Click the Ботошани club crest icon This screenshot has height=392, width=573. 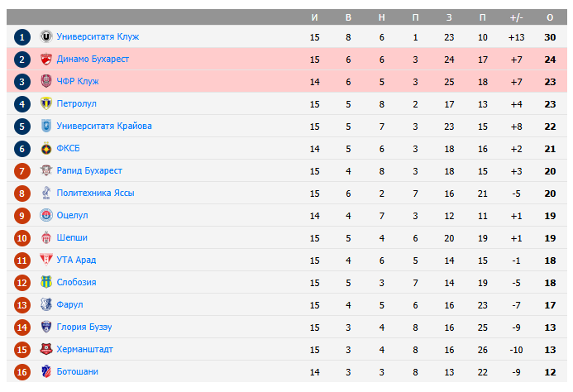46,372
